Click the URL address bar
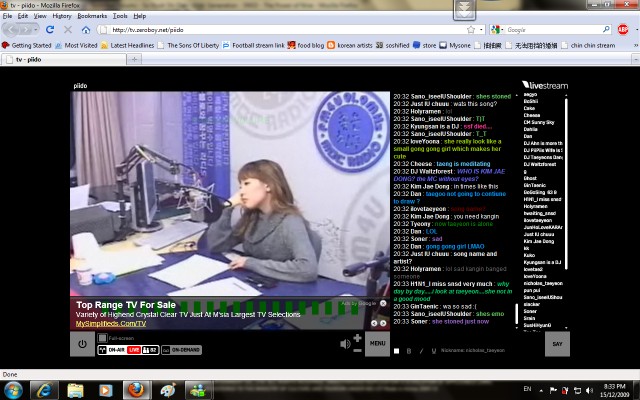This screenshot has height=400, width=640. 280,30
